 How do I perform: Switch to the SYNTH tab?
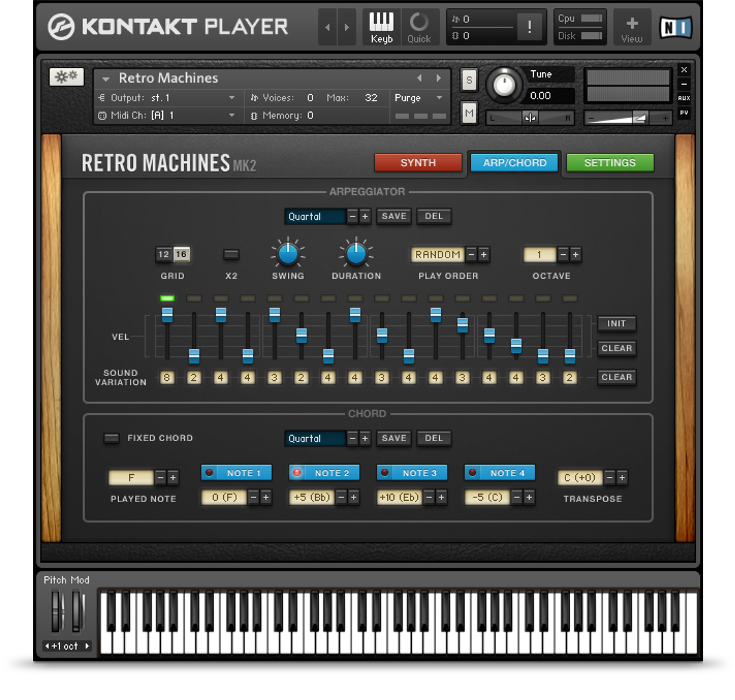coord(418,163)
